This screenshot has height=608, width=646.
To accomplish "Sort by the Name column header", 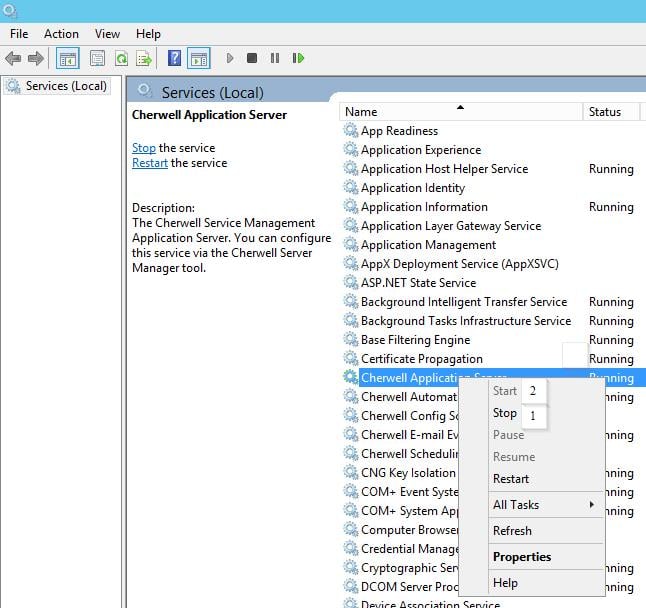I will click(x=461, y=112).
